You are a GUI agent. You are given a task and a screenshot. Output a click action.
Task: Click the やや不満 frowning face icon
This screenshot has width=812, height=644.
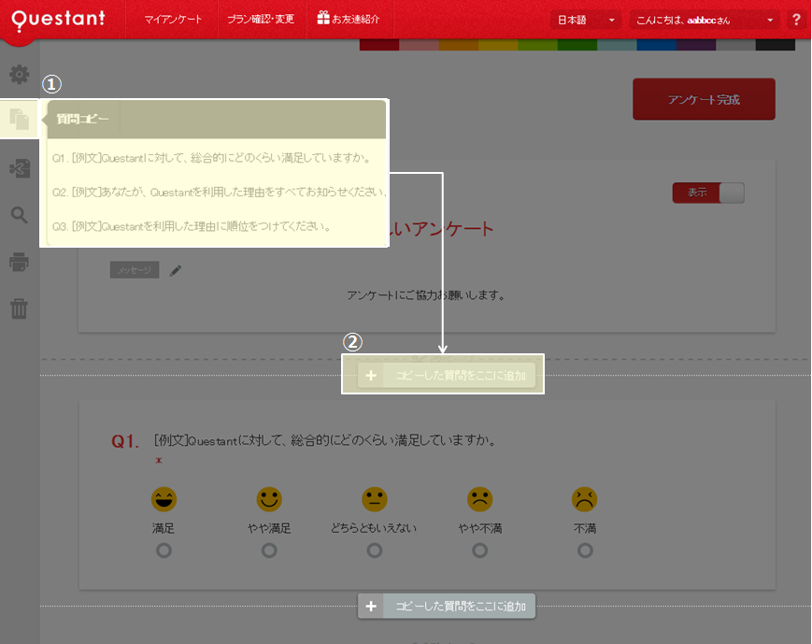pyautogui.click(x=480, y=499)
